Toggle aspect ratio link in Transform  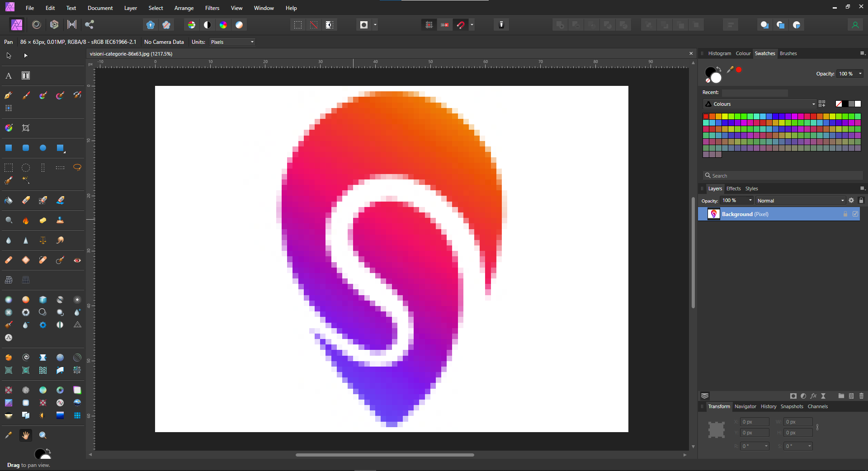tap(817, 427)
